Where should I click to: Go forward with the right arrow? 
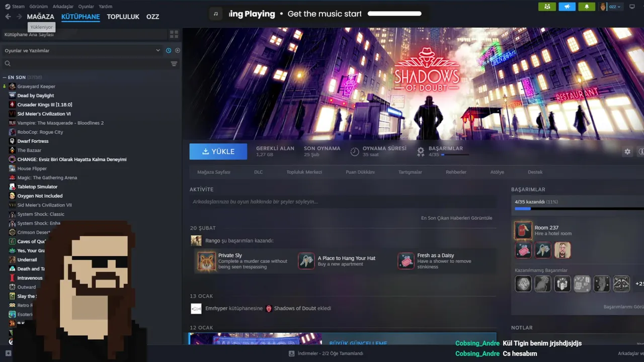[19, 17]
